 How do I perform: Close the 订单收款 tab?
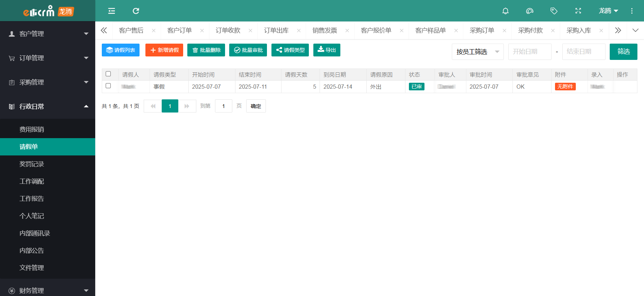click(x=250, y=30)
